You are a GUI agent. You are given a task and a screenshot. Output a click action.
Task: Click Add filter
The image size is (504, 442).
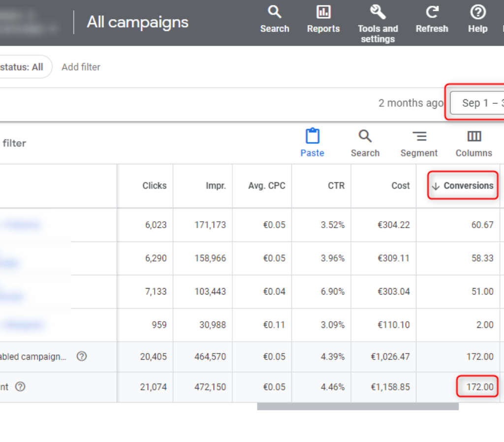[81, 67]
